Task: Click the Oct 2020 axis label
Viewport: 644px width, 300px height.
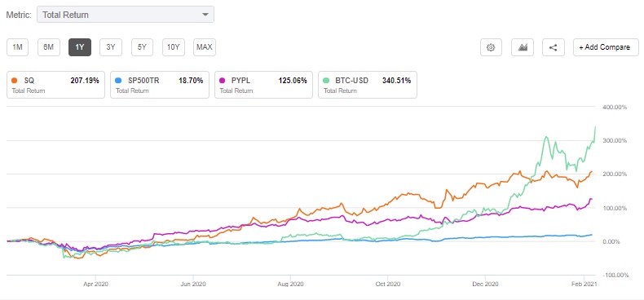Action: point(387,284)
